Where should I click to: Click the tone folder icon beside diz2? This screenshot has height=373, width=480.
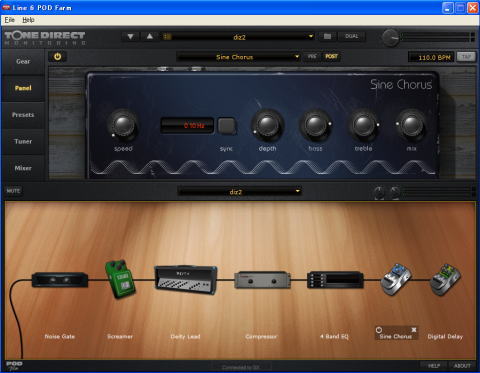(x=167, y=36)
